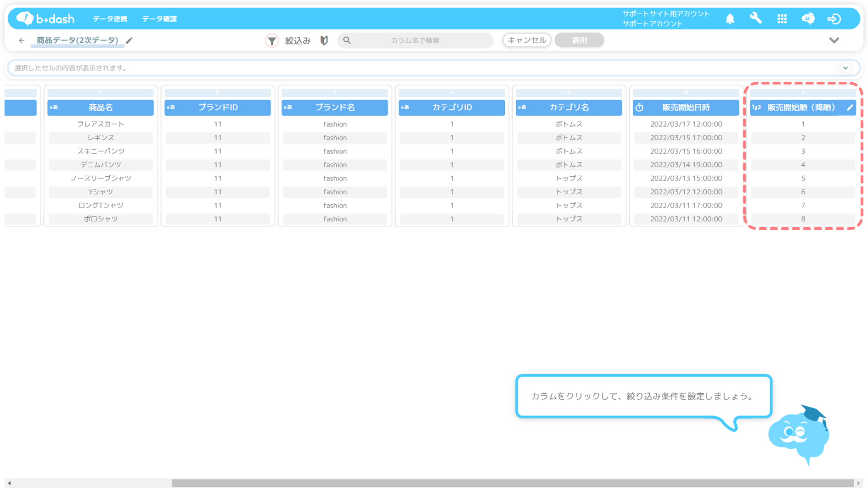Click the selected cell content field
Screen dimensions: 868x488
[434, 68]
